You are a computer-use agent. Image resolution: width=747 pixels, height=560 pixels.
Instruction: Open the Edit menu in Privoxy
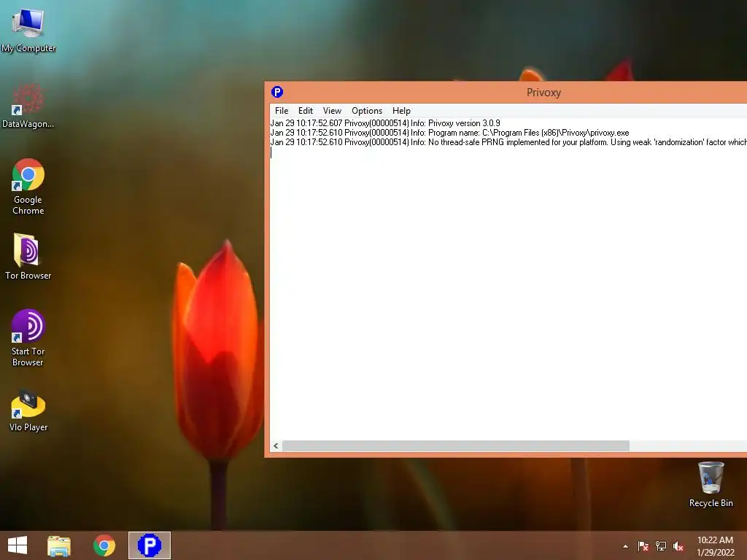coord(306,111)
